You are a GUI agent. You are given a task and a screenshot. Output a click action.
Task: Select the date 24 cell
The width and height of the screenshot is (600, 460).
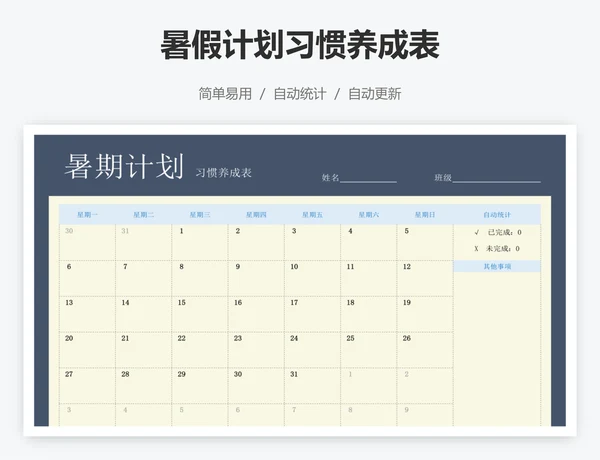point(312,350)
